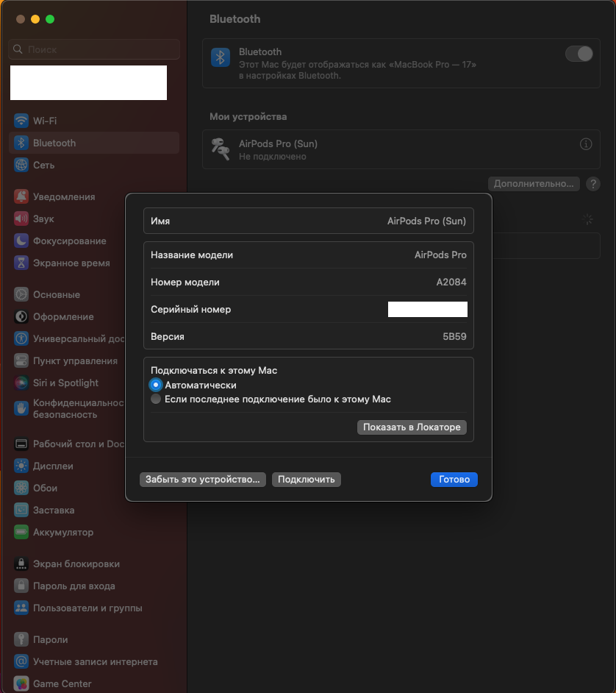Click the AirPods Pro (Sun) info icon

click(x=586, y=144)
